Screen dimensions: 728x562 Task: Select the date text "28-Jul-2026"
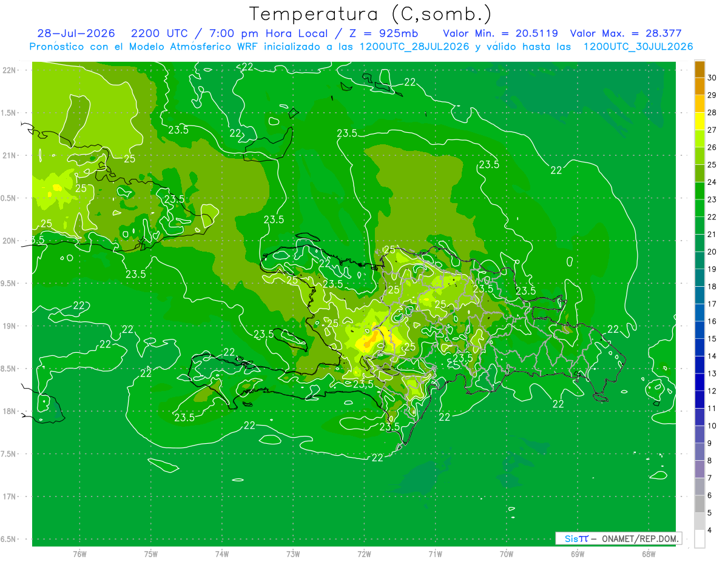(76, 33)
